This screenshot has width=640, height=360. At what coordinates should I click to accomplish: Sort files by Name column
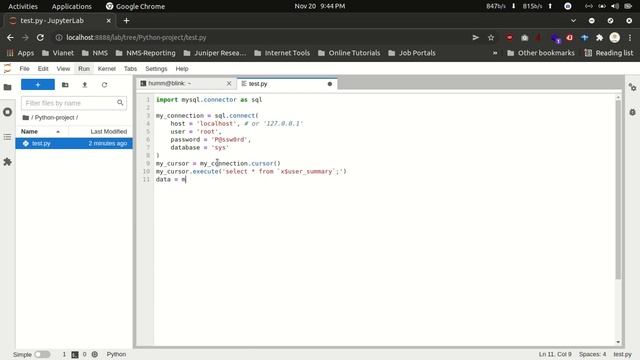[41, 131]
